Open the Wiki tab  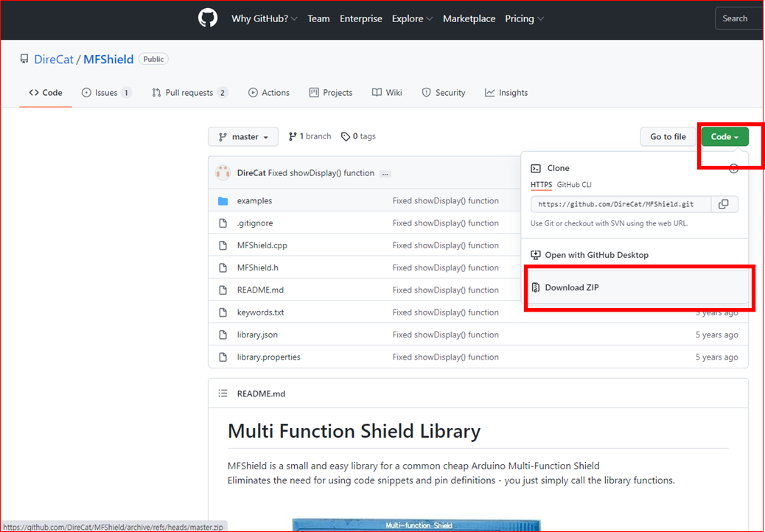(x=387, y=93)
